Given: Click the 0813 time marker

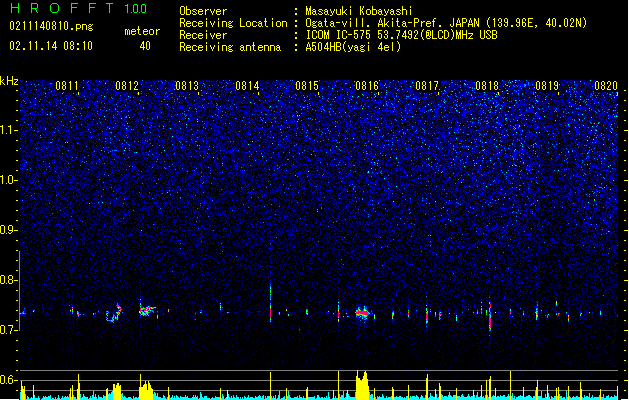Looking at the screenshot, I should pyautogui.click(x=187, y=86).
